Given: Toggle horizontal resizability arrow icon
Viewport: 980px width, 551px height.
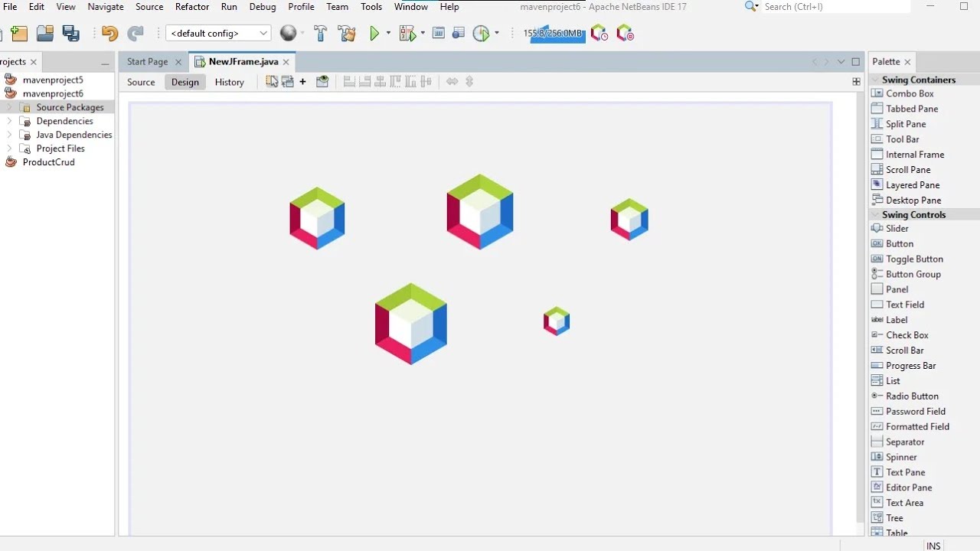Looking at the screenshot, I should click(x=452, y=82).
